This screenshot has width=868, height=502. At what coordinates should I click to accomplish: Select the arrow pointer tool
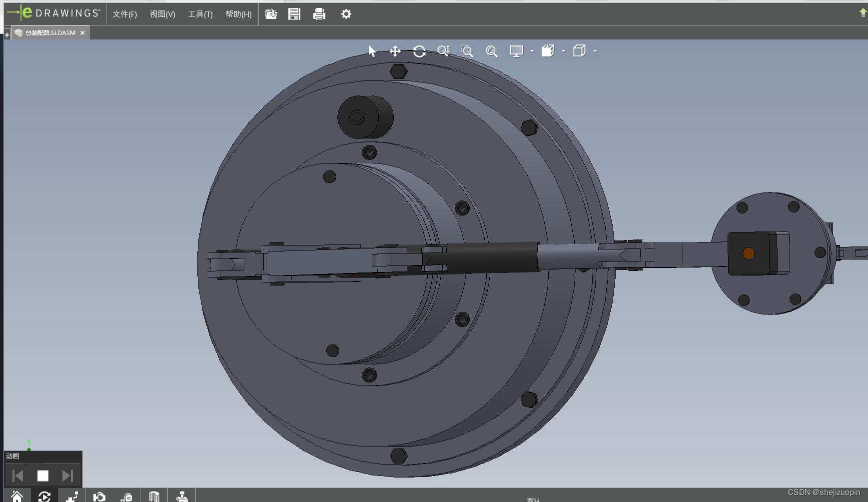point(372,51)
